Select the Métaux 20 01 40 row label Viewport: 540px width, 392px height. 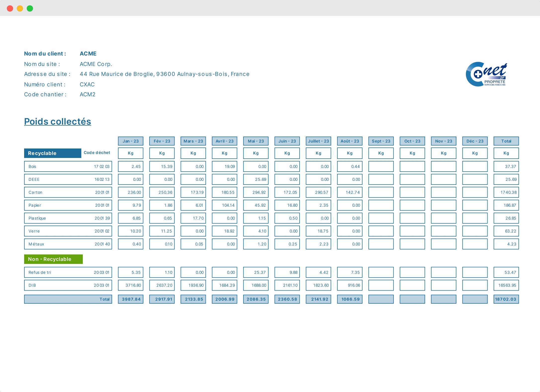[68, 244]
